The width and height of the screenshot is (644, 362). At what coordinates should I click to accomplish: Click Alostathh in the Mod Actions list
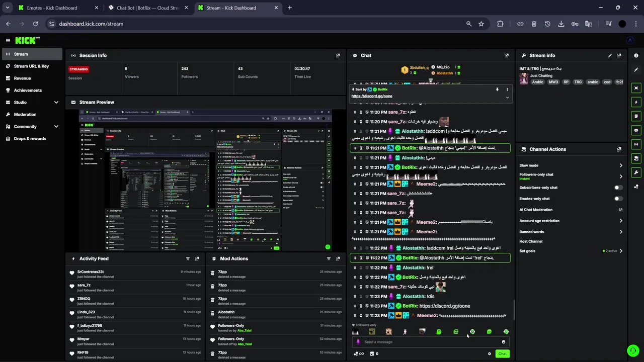226,312
